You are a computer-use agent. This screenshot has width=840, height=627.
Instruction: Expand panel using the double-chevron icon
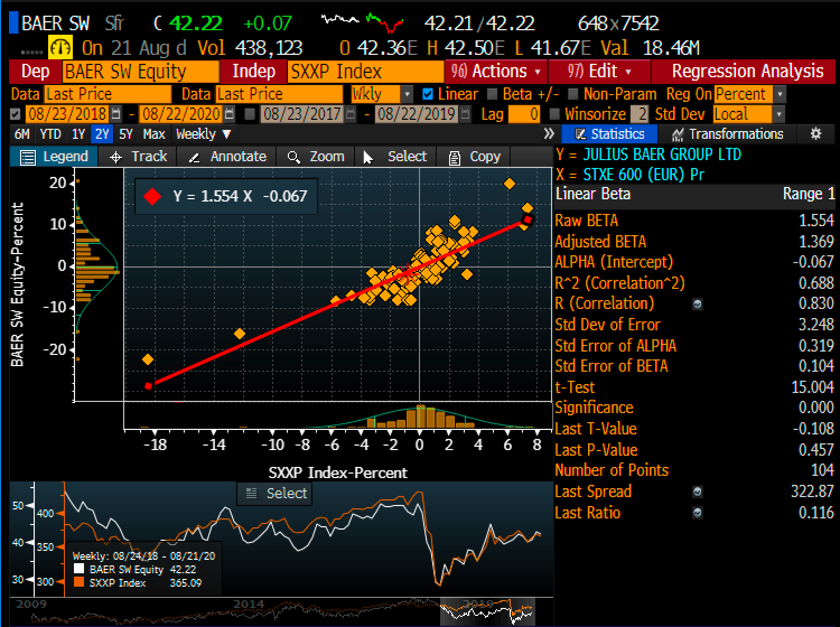tap(549, 134)
